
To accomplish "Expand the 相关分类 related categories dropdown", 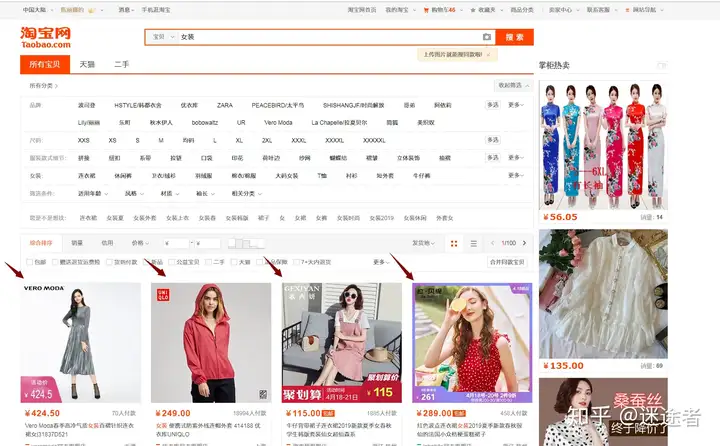I will [x=247, y=193].
